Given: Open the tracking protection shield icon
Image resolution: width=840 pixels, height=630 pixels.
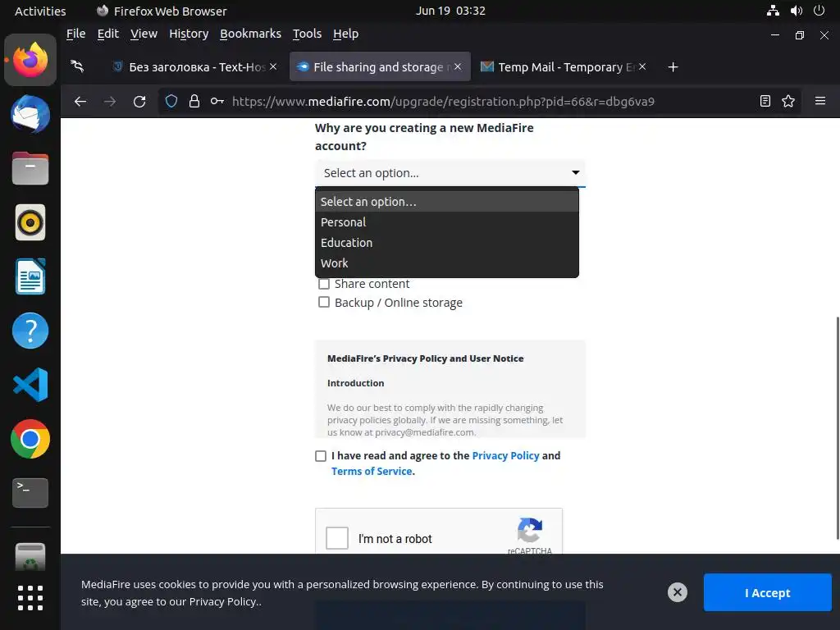Looking at the screenshot, I should click(171, 101).
